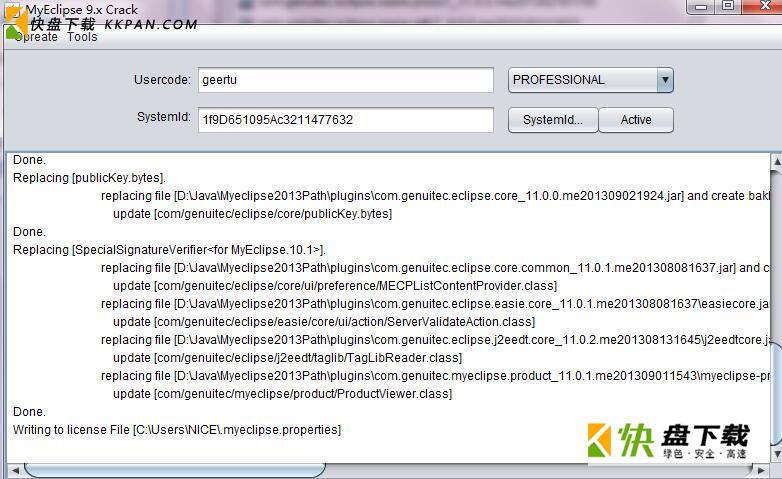The image size is (782, 479).
Task: Click the right arrow of the horizontal scrollbar
Action: pyautogui.click(x=761, y=470)
